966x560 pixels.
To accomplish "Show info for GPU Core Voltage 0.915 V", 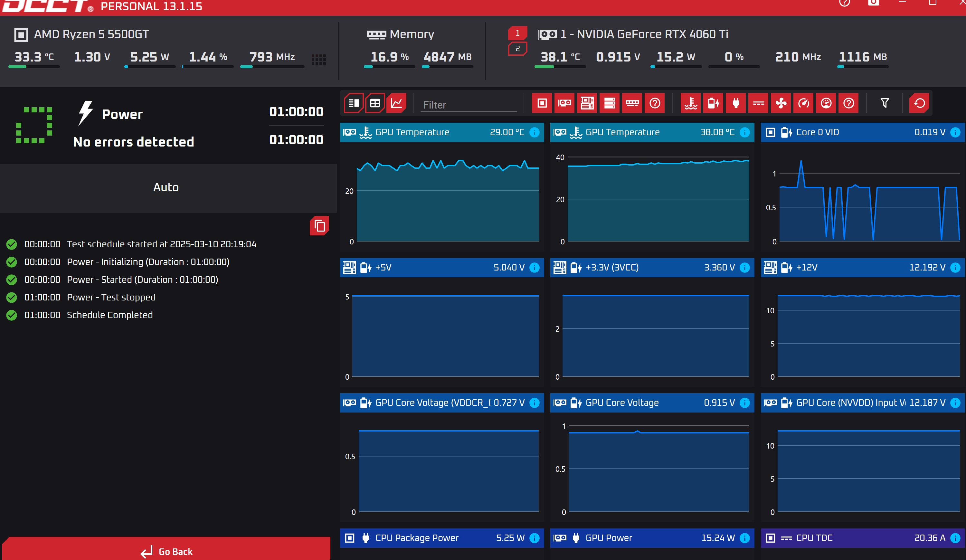I will pyautogui.click(x=745, y=403).
